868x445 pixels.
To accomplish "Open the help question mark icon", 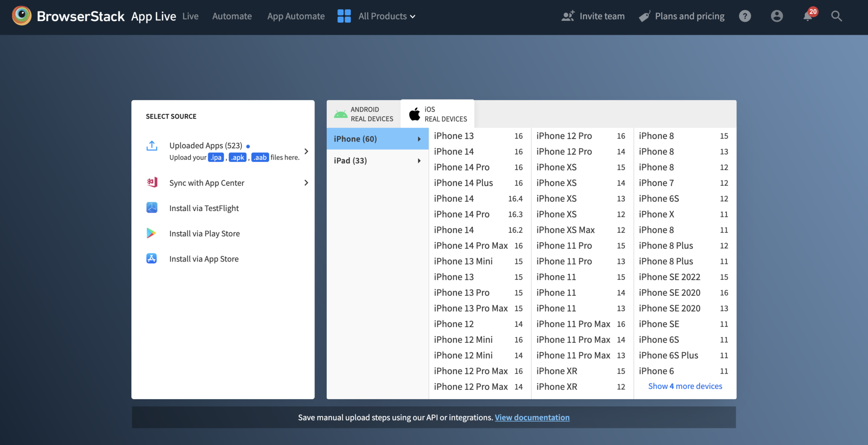I will (x=745, y=16).
